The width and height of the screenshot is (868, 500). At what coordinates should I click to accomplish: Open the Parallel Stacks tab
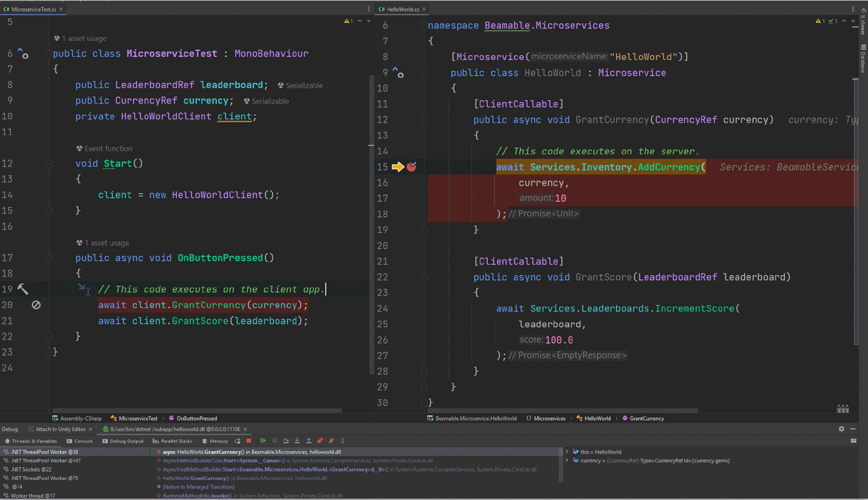(x=173, y=441)
